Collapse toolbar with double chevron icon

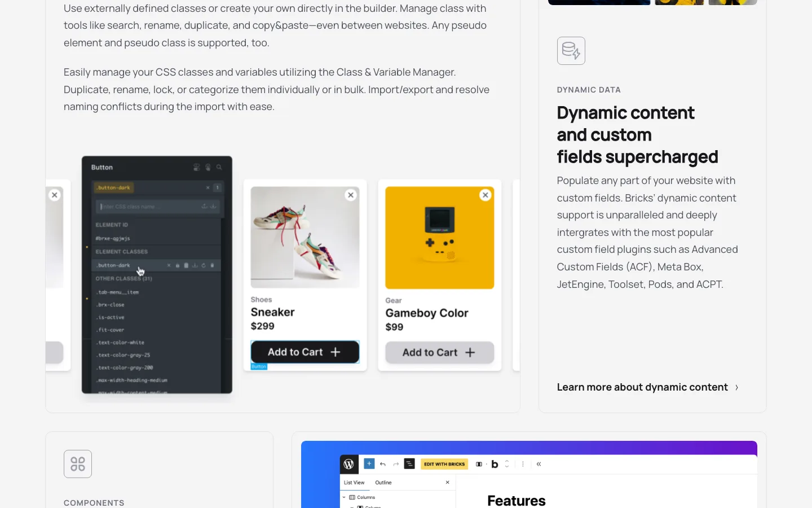[x=539, y=464]
